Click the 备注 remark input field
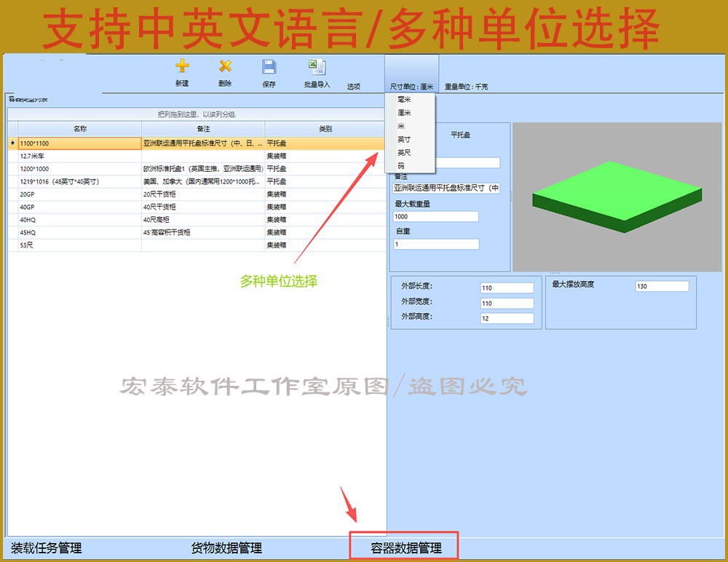 pyautogui.click(x=447, y=188)
